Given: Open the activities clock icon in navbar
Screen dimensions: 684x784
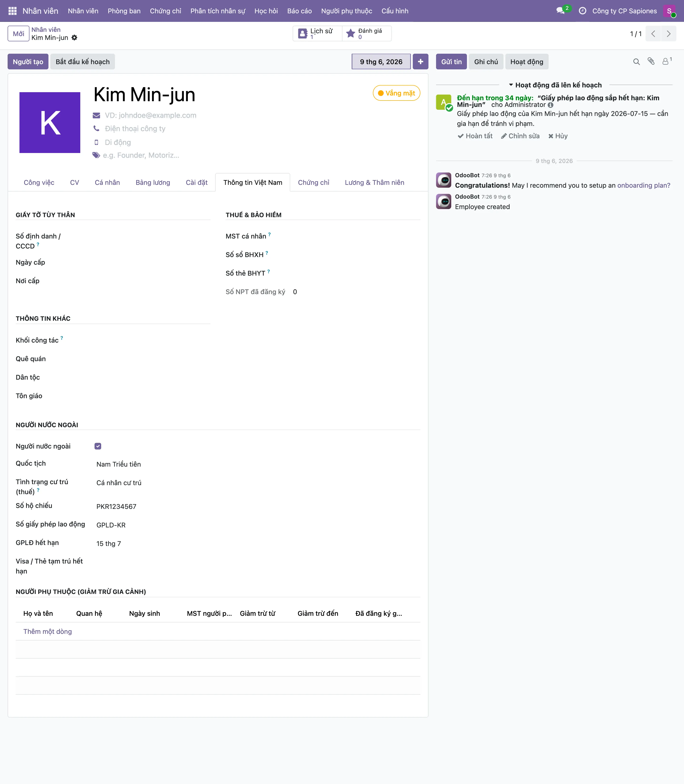Looking at the screenshot, I should (x=582, y=11).
